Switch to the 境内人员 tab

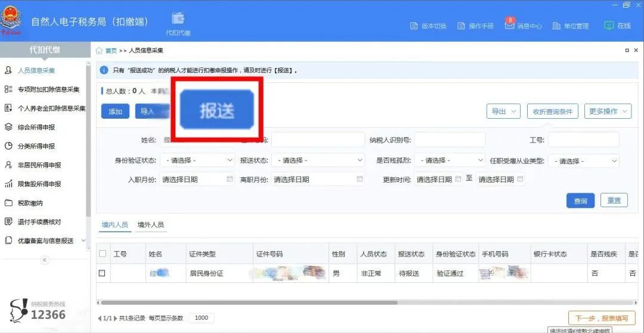pyautogui.click(x=115, y=225)
